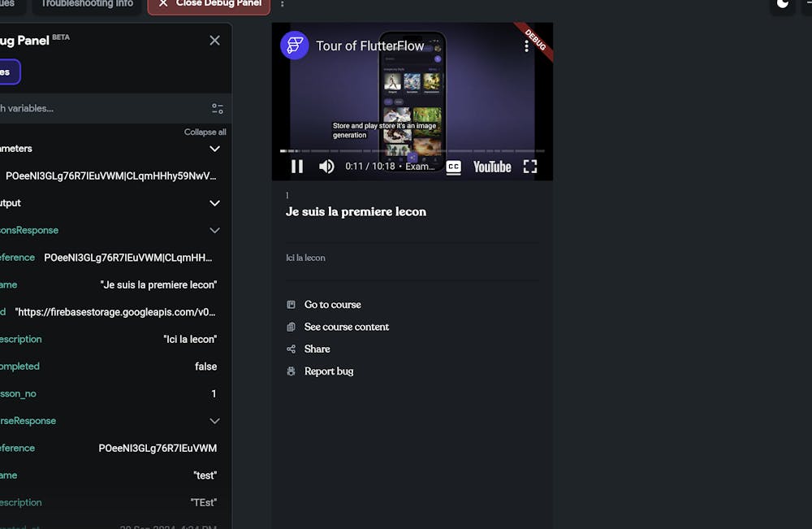Select course name value "test"
Image resolution: width=812 pixels, height=529 pixels.
(x=205, y=475)
